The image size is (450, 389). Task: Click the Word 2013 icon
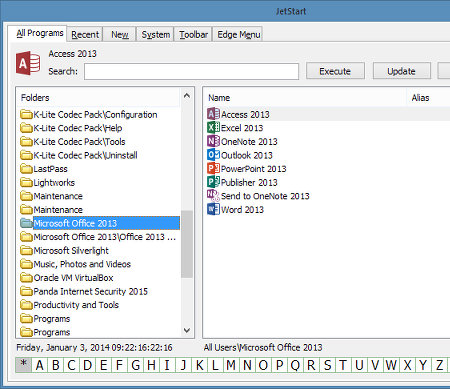213,209
